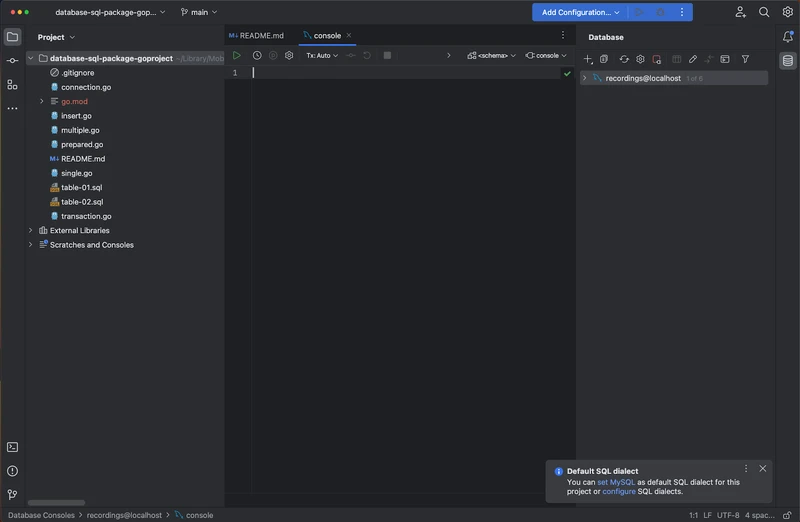Open the Terminal tool window

tap(12, 447)
